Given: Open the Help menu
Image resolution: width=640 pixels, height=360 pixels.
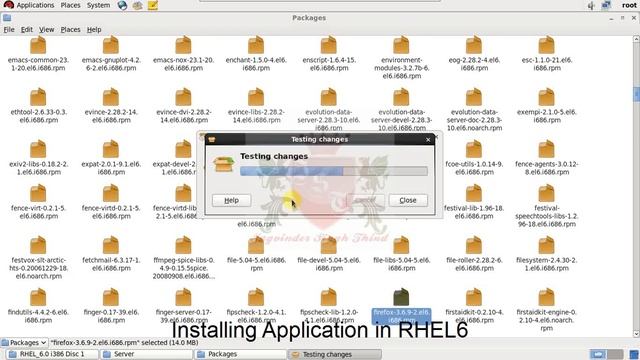Looking at the screenshot, I should click(x=94, y=29).
